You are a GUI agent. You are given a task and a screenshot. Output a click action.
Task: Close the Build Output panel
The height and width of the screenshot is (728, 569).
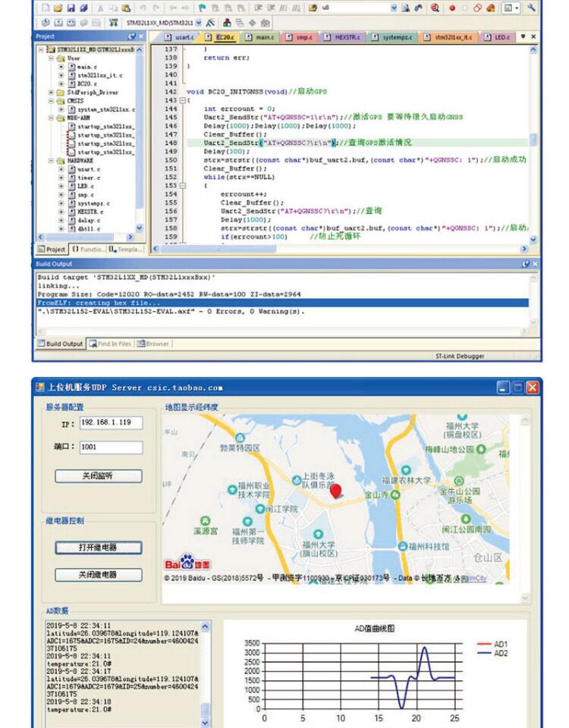[535, 264]
